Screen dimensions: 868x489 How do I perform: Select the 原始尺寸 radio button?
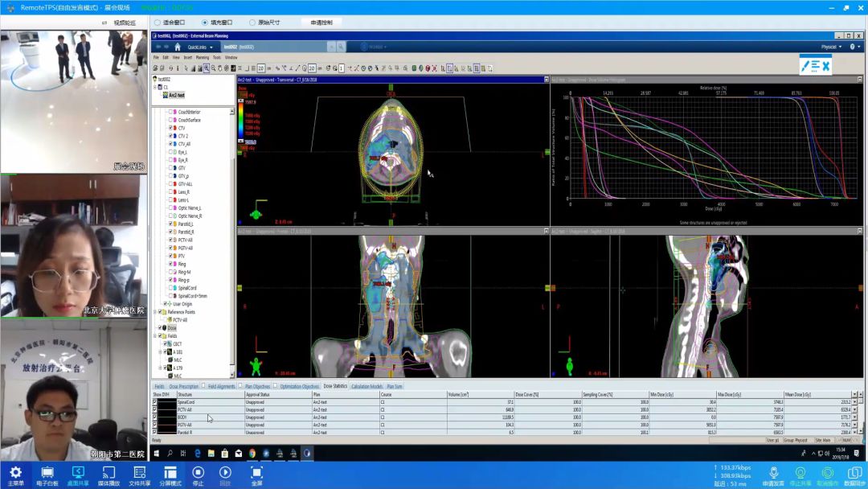(252, 23)
